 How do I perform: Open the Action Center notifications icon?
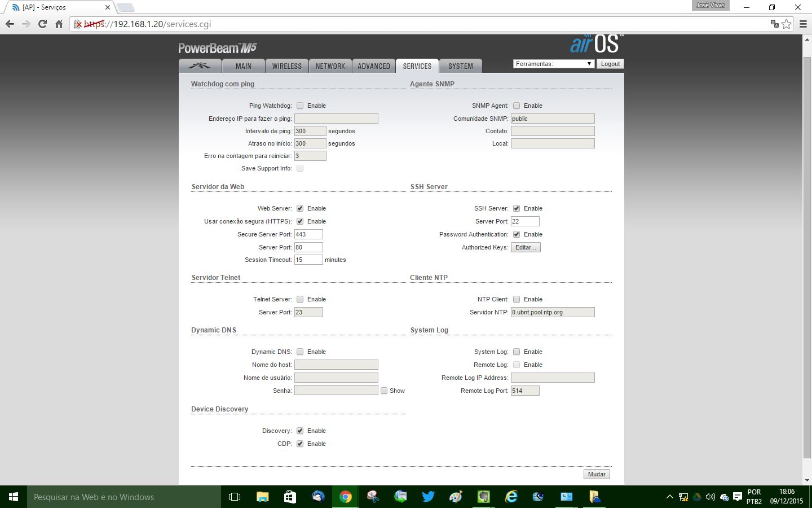point(737,497)
